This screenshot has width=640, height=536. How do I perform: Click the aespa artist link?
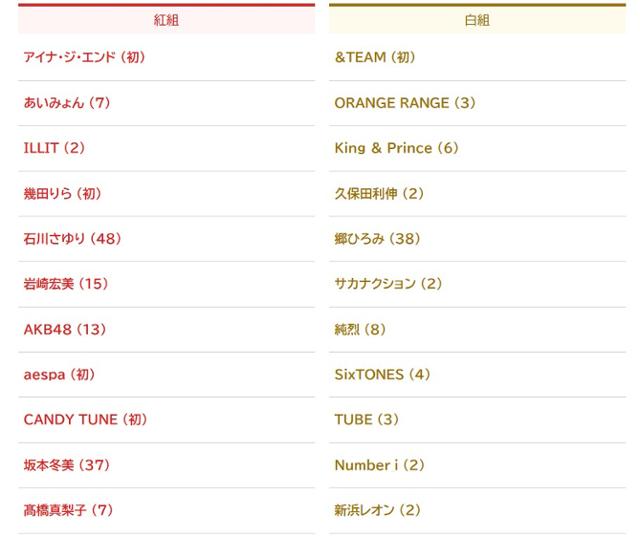click(59, 374)
